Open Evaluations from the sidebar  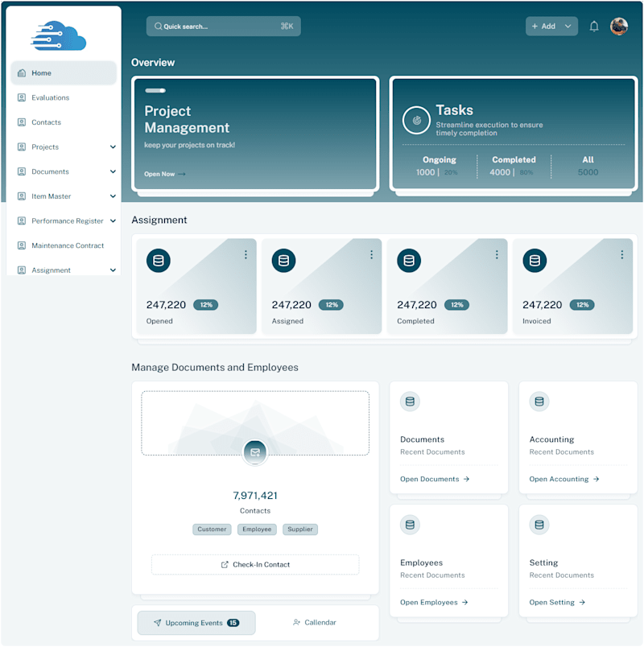(x=64, y=98)
